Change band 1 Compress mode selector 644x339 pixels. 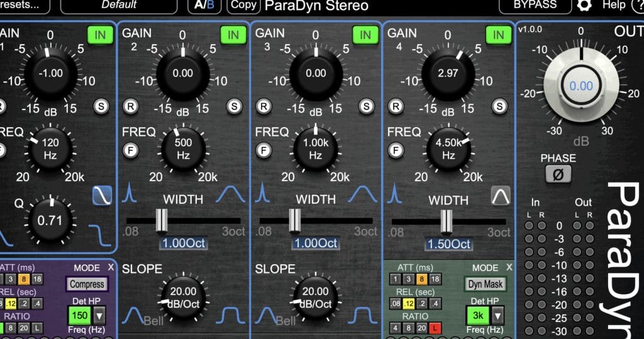click(87, 284)
